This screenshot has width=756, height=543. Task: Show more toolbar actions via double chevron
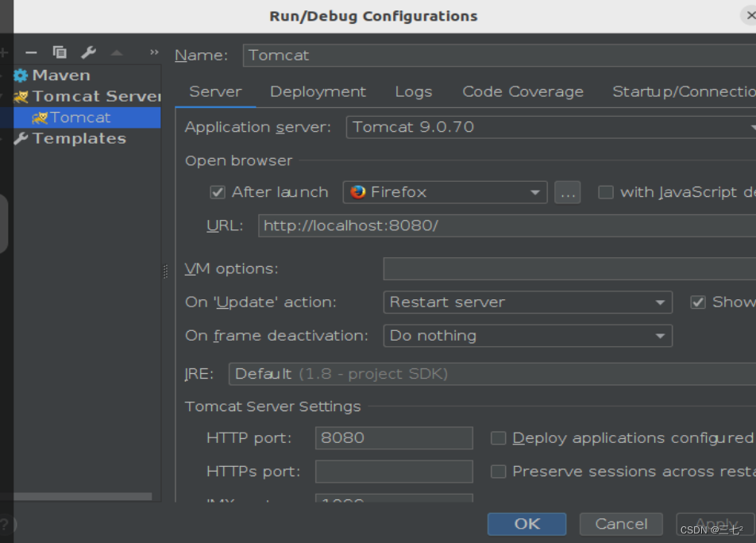coord(154,52)
